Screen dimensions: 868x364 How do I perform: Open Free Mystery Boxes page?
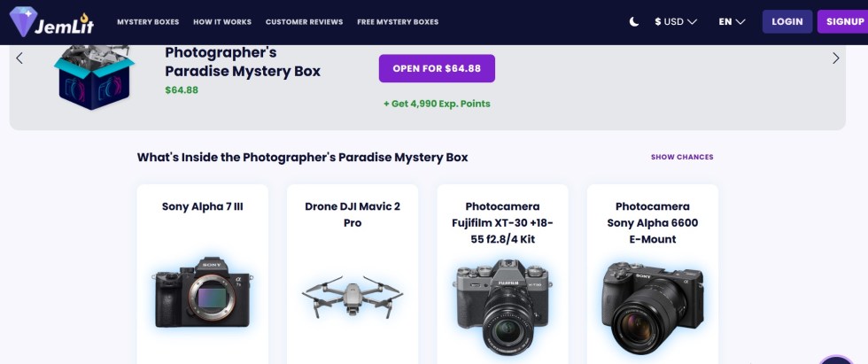pyautogui.click(x=398, y=21)
